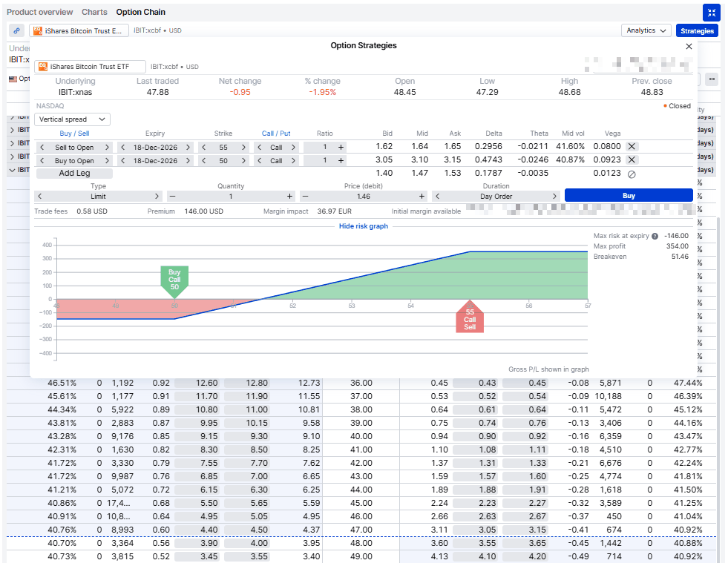Click the strike 48.00 row cell
This screenshot has width=728, height=563.
click(x=361, y=543)
